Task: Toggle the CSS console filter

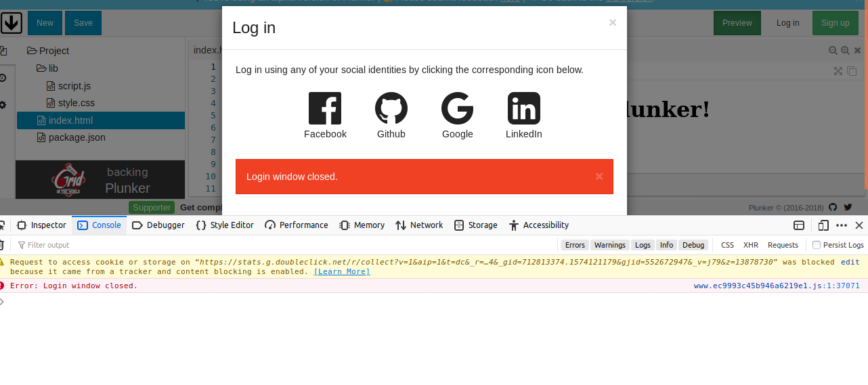Action: (x=727, y=245)
